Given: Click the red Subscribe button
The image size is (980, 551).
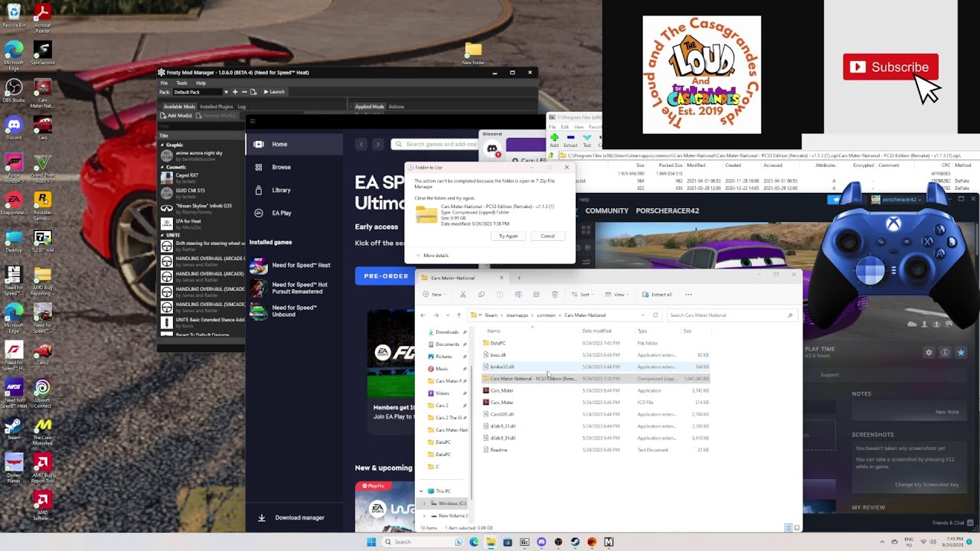Looking at the screenshot, I should (x=890, y=67).
